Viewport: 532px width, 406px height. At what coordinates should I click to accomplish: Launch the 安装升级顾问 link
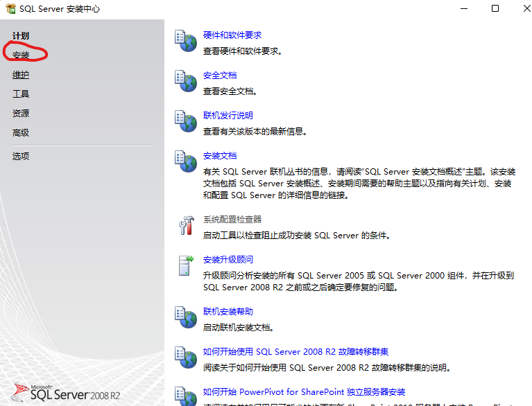[228, 260]
